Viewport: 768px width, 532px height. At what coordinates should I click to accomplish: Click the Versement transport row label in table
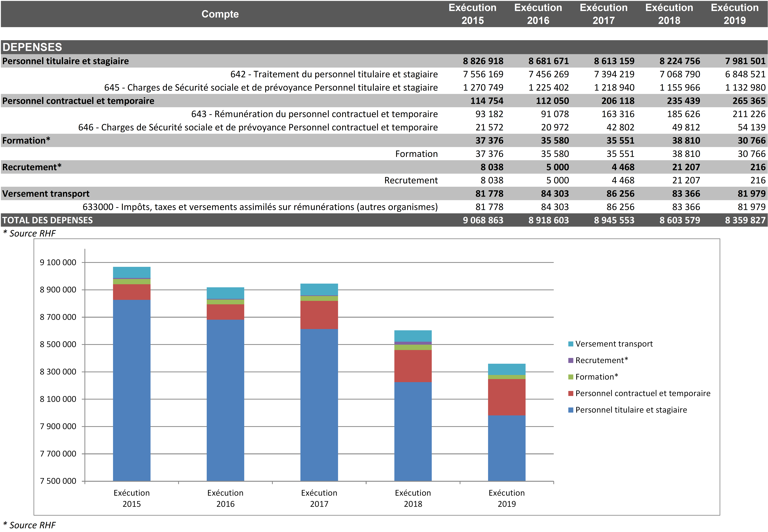pyautogui.click(x=46, y=194)
